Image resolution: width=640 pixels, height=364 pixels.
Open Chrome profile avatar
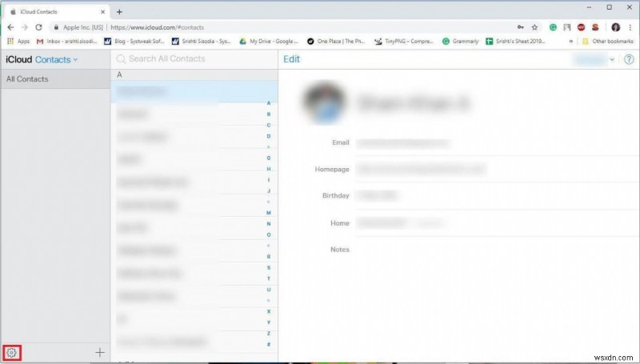(x=616, y=27)
